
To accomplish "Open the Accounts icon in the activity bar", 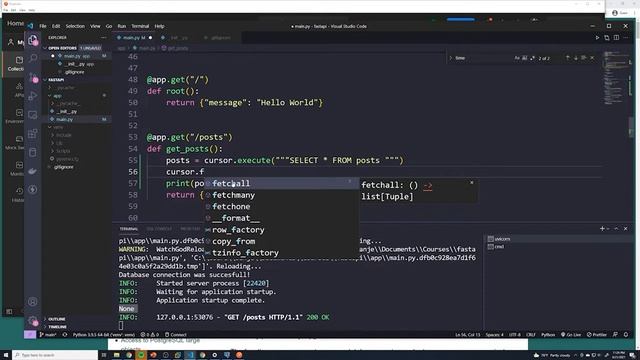I will click(33, 302).
